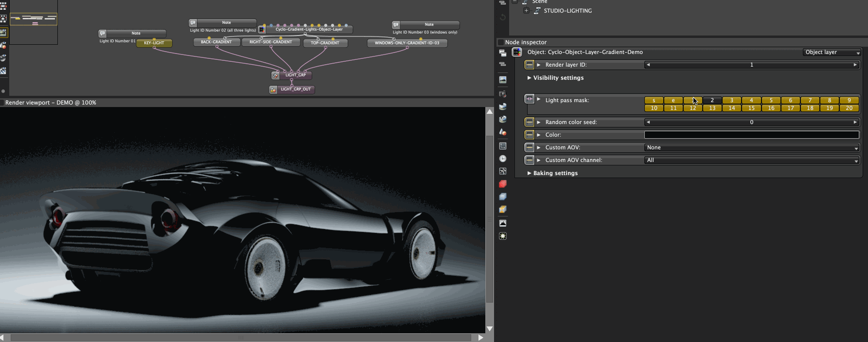868x342 pixels.
Task: Click the cone-and-sphere icon in the inspector sidebar
Action: tap(503, 132)
